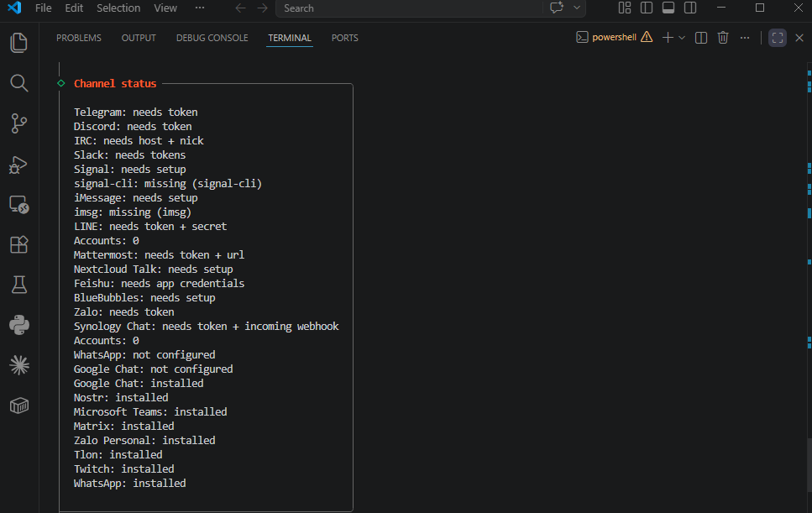Open the Testing flask view
The height and width of the screenshot is (513, 812).
click(19, 285)
